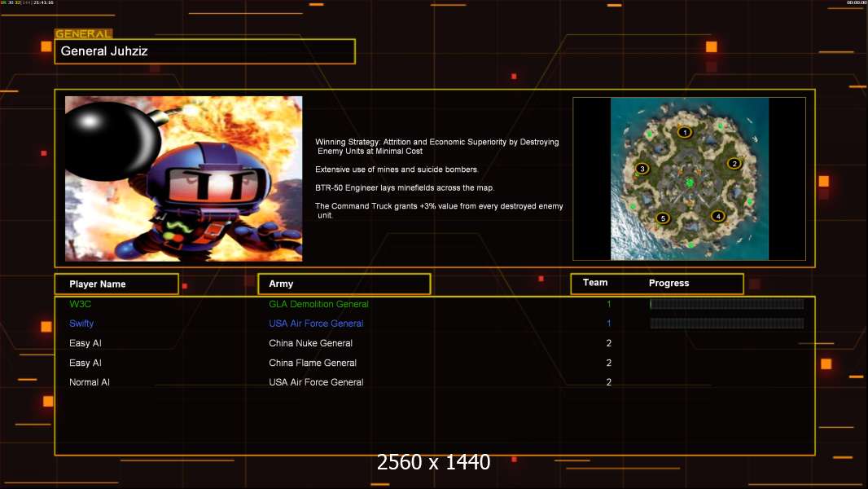Click the BTR-50 Engineer minefields line

405,187
